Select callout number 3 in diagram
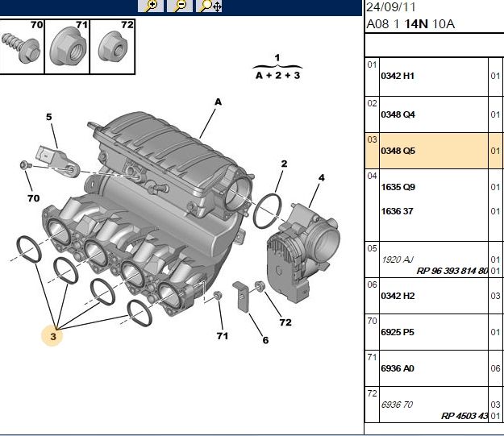Screen dimensions: 504x436 [x=52, y=336]
